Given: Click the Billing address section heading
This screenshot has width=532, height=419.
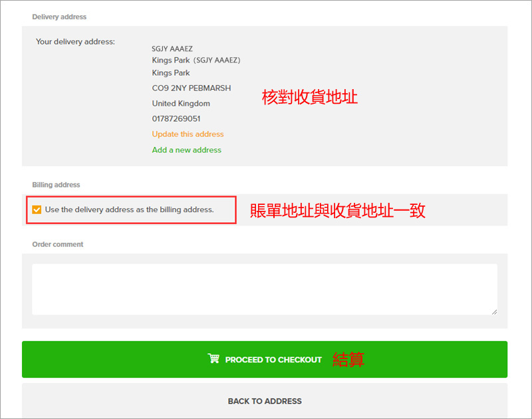Looking at the screenshot, I should 56,185.
